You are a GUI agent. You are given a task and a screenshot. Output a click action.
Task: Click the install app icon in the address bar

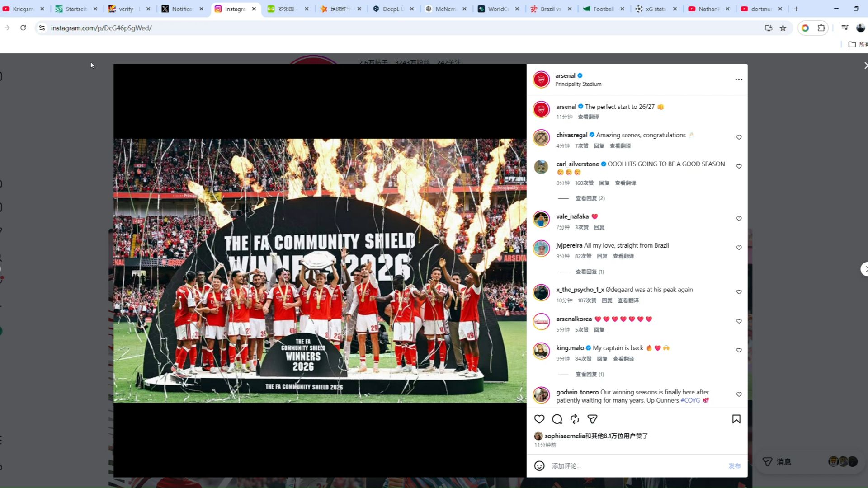pyautogui.click(x=769, y=28)
